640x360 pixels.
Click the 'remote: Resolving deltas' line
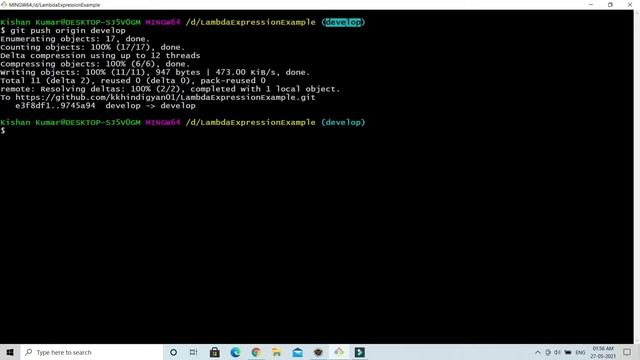coord(170,89)
